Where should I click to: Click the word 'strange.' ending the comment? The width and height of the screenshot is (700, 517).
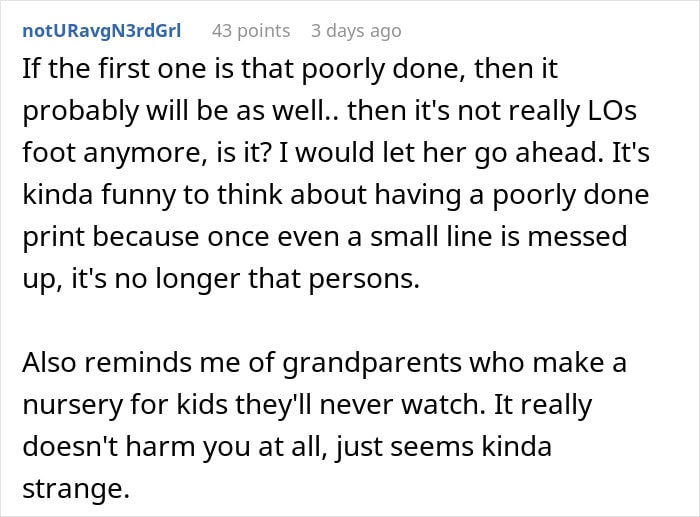(76, 489)
